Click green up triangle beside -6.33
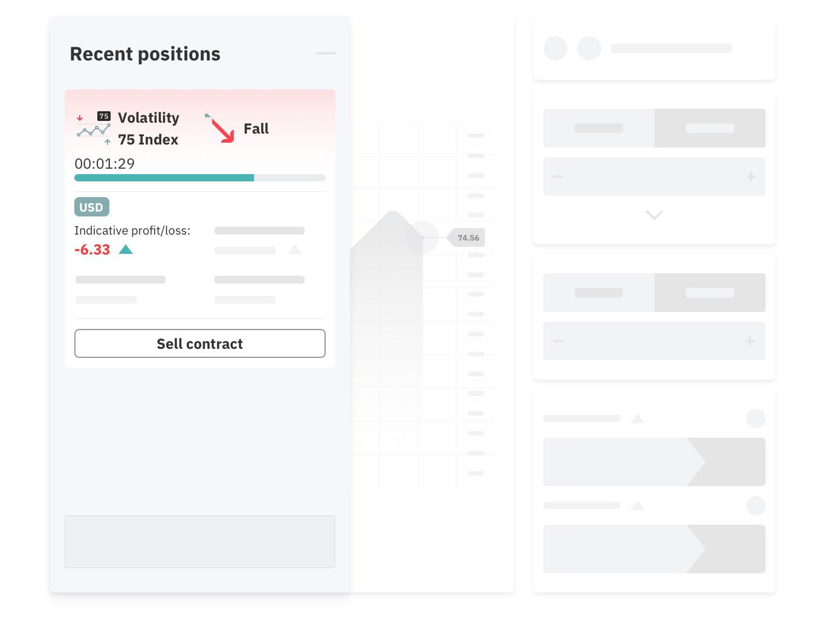 click(x=126, y=250)
